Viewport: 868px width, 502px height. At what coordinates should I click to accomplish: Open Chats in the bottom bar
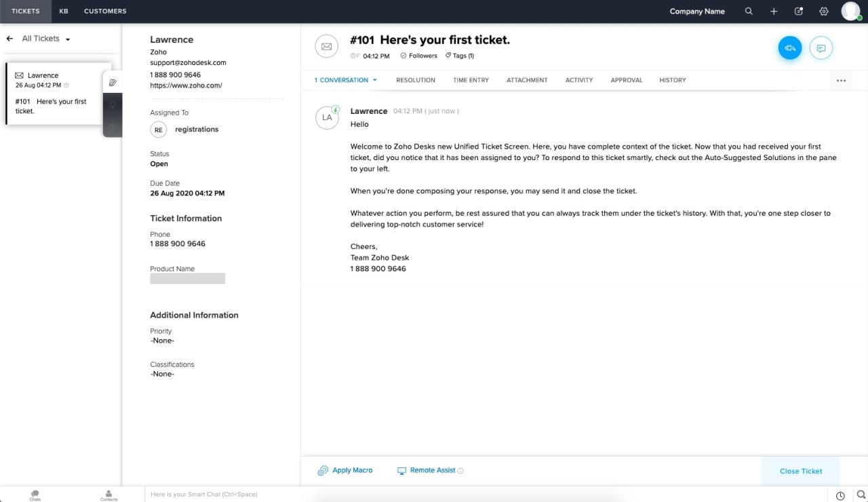coord(35,495)
